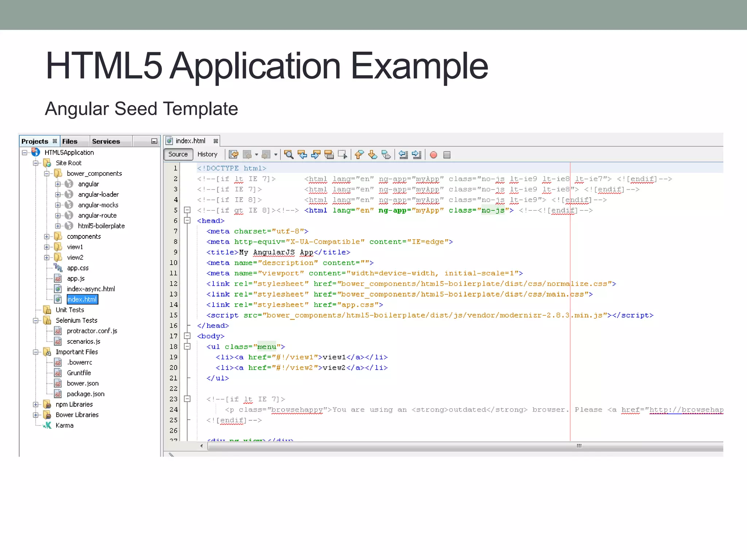Click the grayed Forward navigation icon
The image size is (747, 560).
(266, 155)
